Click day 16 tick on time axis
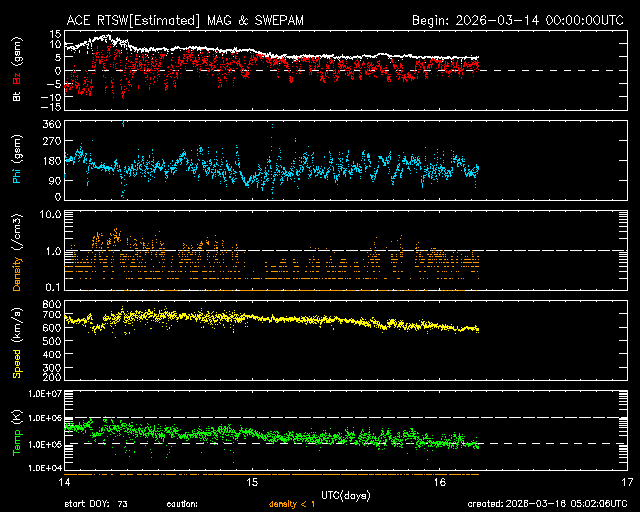The width and height of the screenshot is (640, 512). [x=439, y=482]
